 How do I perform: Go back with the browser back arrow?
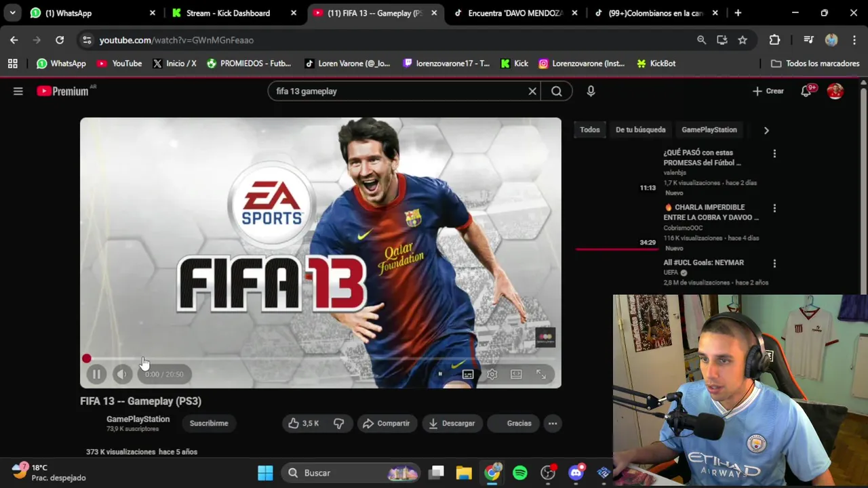point(14,40)
